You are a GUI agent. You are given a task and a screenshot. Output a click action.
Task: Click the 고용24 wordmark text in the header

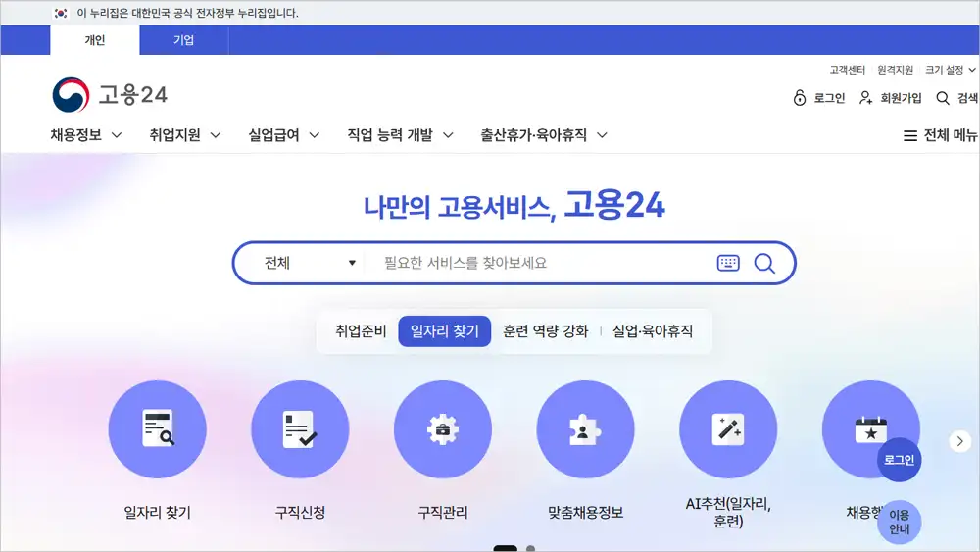[x=133, y=95]
